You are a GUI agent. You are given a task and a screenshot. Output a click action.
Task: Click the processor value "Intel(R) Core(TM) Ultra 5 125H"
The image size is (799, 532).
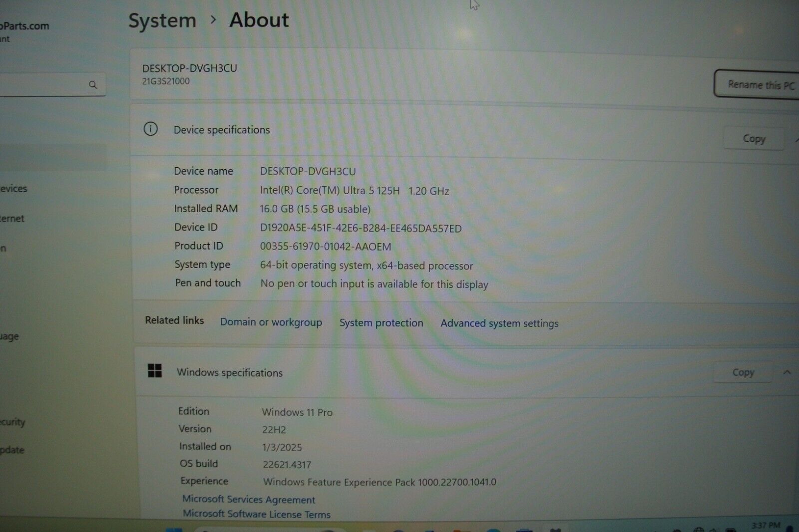click(330, 191)
